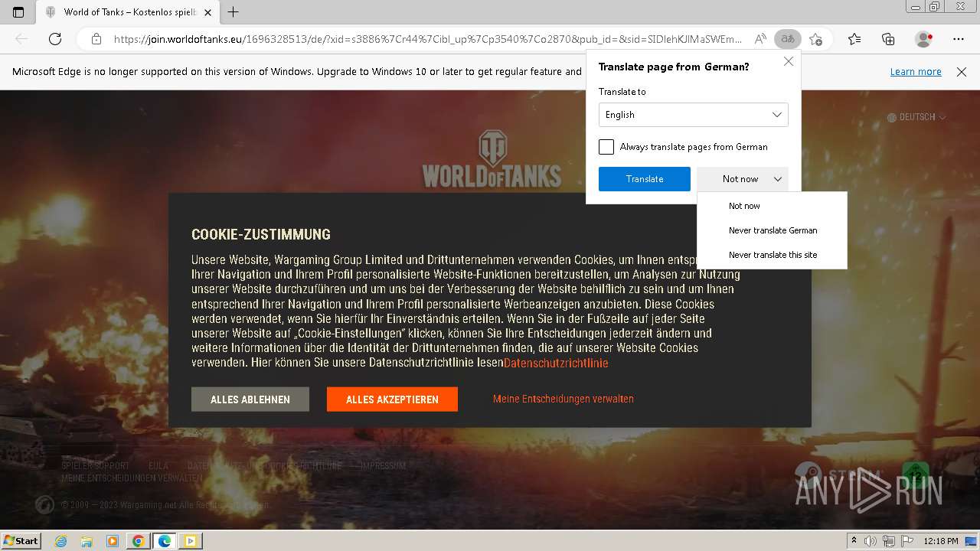Click the globe icon next to DEUTSCH

[892, 117]
